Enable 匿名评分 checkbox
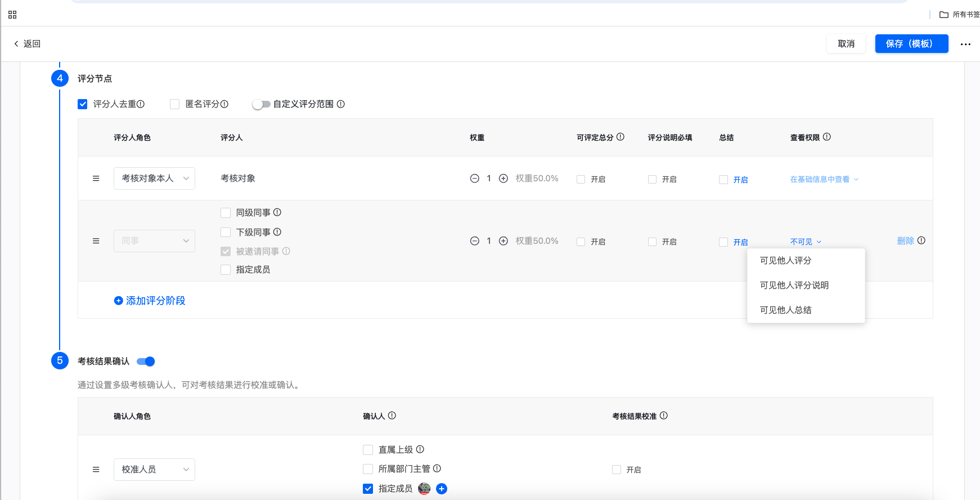Screen dimensions: 980x500 (175, 104)
